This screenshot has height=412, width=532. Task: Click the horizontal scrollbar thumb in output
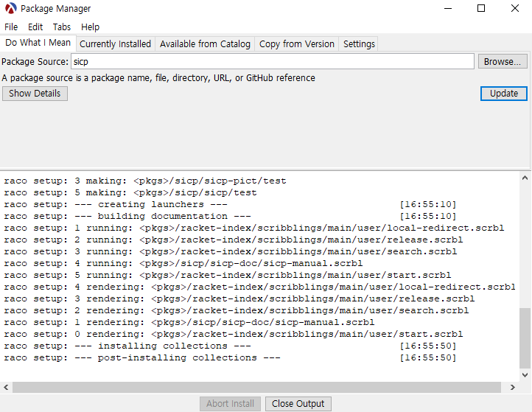click(x=257, y=387)
